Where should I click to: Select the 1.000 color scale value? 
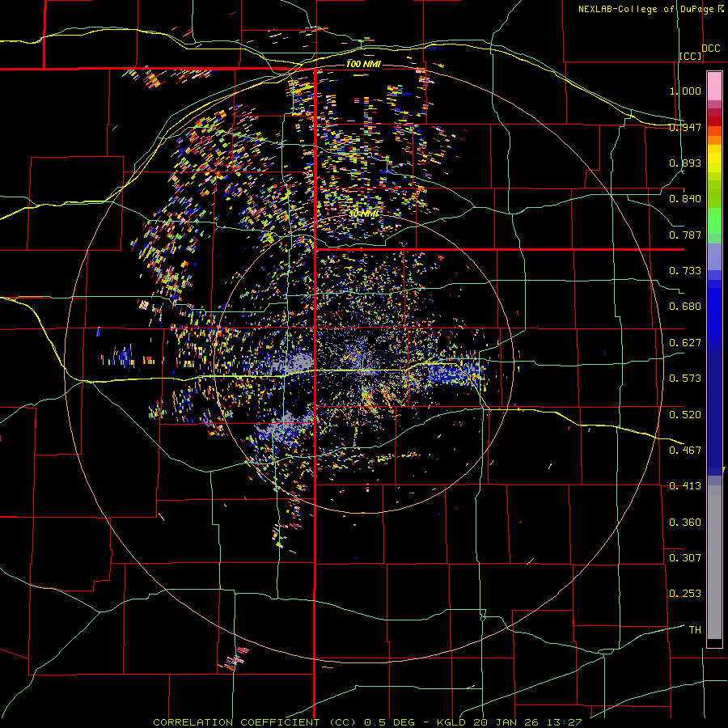(685, 91)
